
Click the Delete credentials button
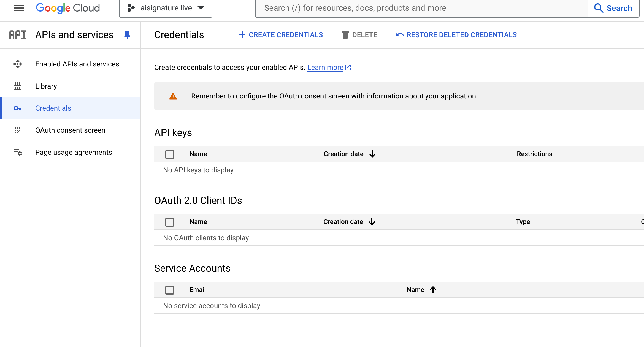pyautogui.click(x=359, y=35)
